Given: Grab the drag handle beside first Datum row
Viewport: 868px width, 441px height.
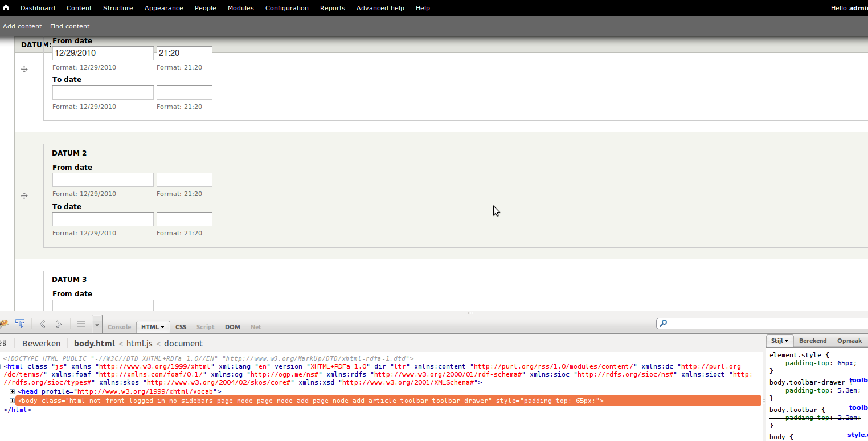Looking at the screenshot, I should [x=24, y=69].
